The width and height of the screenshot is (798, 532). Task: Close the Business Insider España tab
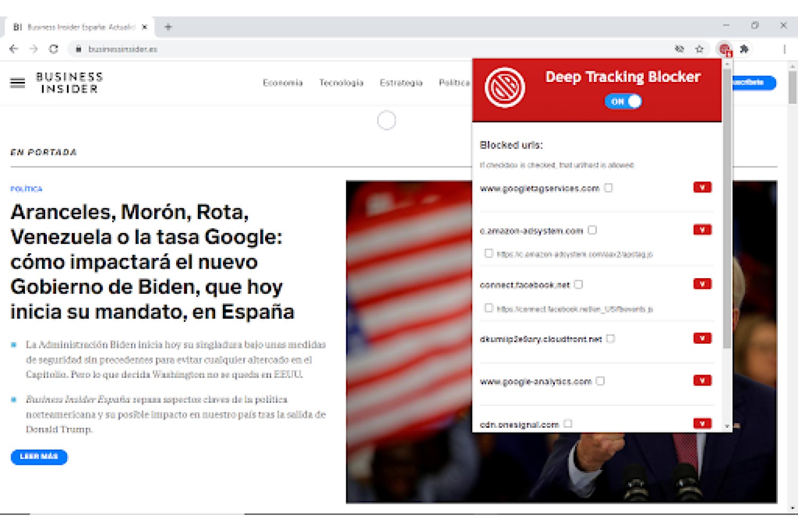[144, 27]
